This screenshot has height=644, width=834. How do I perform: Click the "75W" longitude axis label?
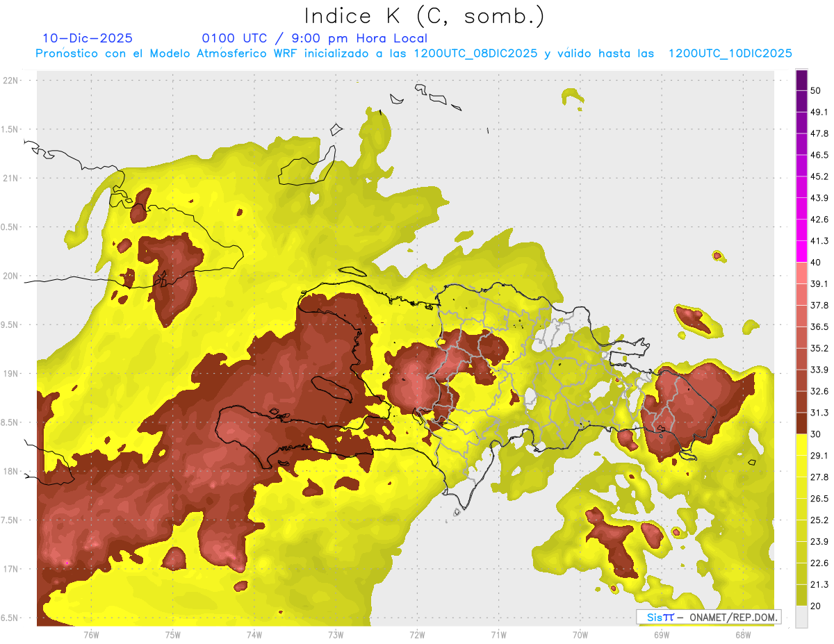pos(173,635)
